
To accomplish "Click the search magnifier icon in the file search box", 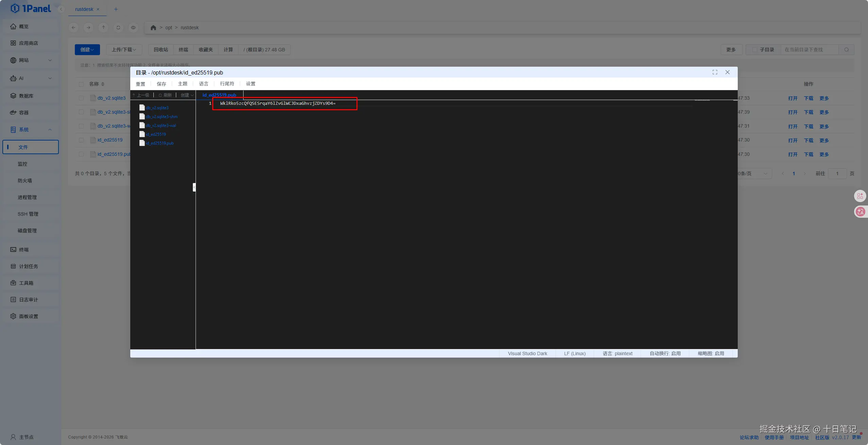I will tap(846, 50).
